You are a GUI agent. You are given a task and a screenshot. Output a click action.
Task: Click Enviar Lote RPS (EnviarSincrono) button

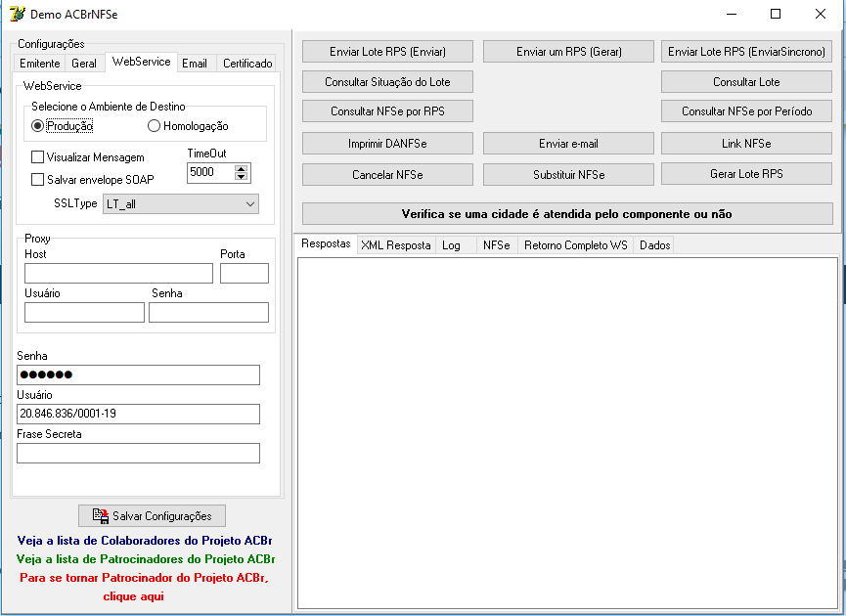746,51
